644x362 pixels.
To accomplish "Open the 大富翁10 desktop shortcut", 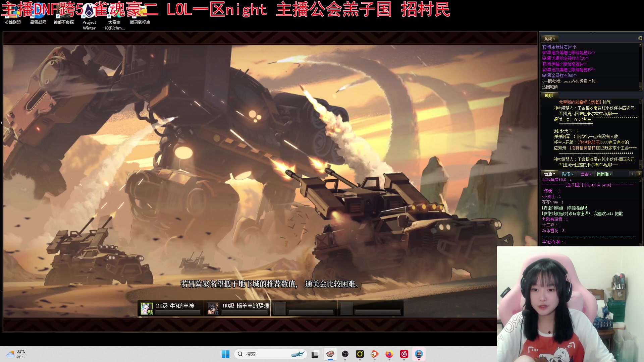I will click(114, 17).
